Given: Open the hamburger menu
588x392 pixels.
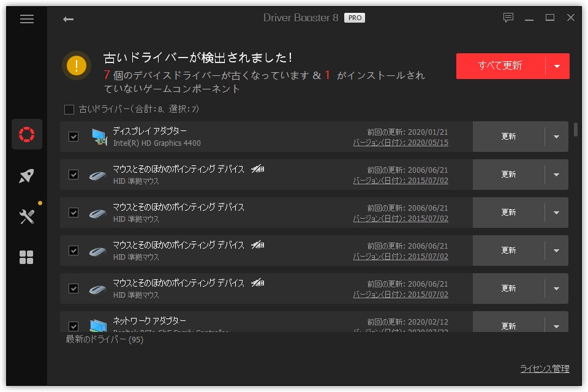Looking at the screenshot, I should 26,19.
